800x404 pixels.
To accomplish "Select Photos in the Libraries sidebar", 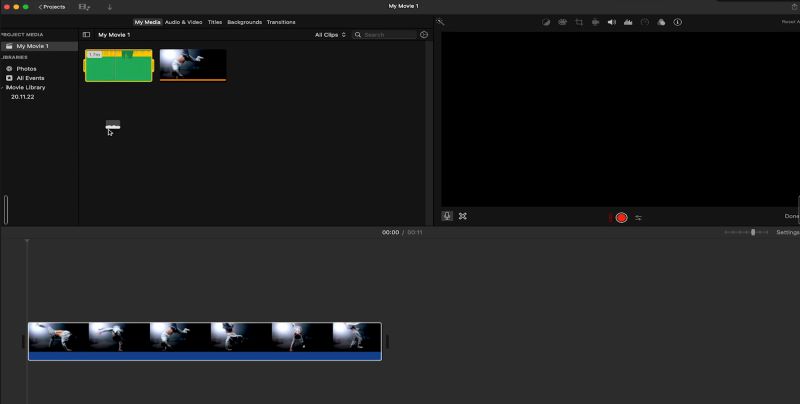I will (x=26, y=68).
